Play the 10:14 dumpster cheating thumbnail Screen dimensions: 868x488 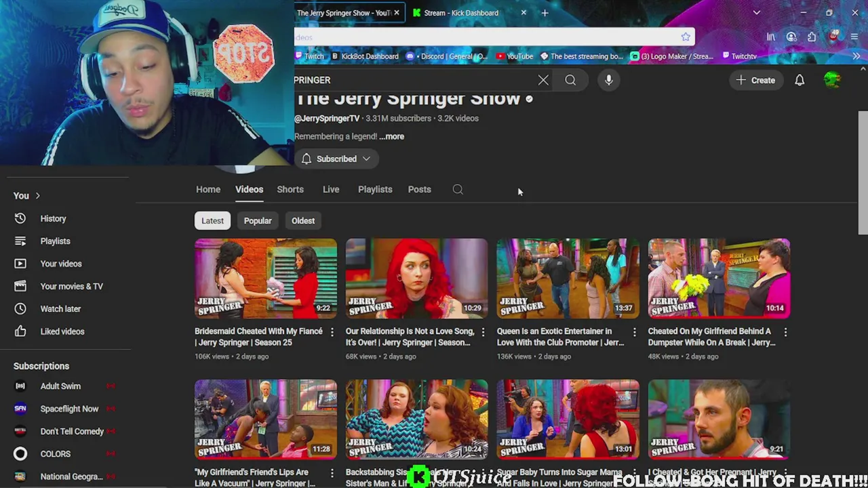pos(719,279)
